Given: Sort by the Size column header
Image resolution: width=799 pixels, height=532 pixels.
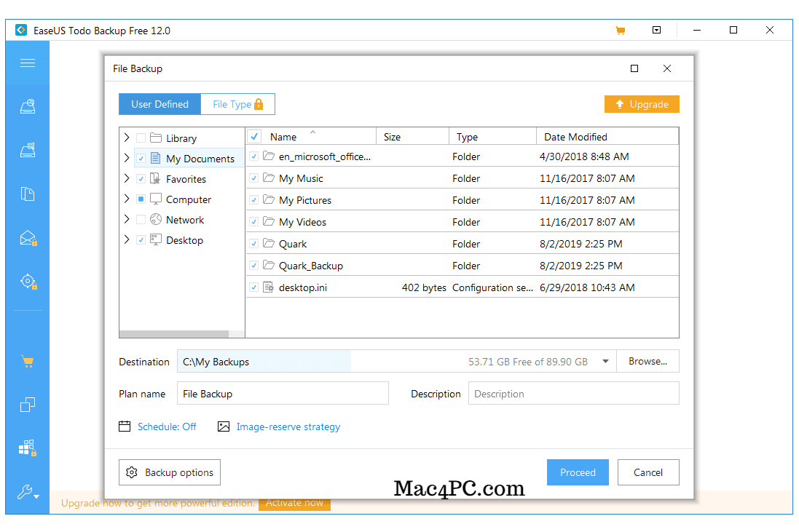Looking at the screenshot, I should (412, 136).
